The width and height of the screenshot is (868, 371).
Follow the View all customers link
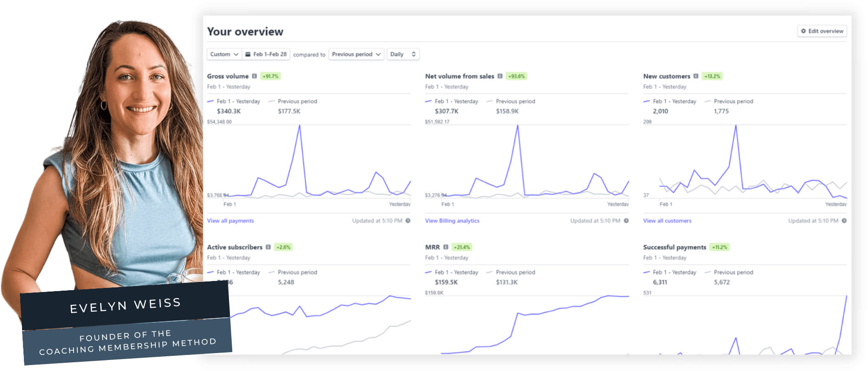(x=667, y=221)
